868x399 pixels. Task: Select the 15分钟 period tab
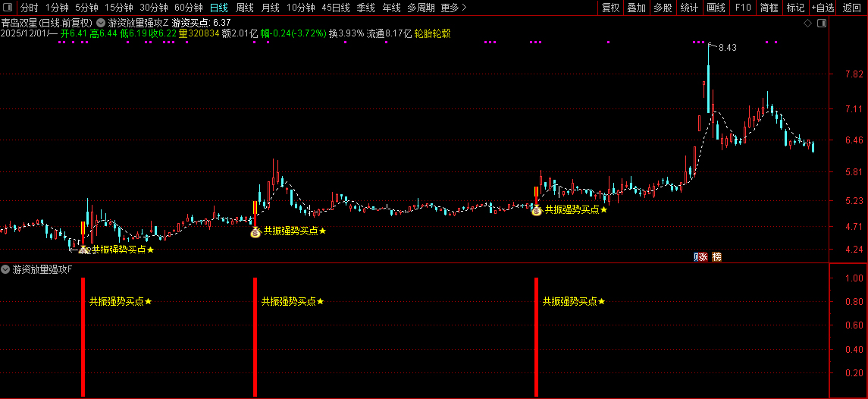[118, 8]
